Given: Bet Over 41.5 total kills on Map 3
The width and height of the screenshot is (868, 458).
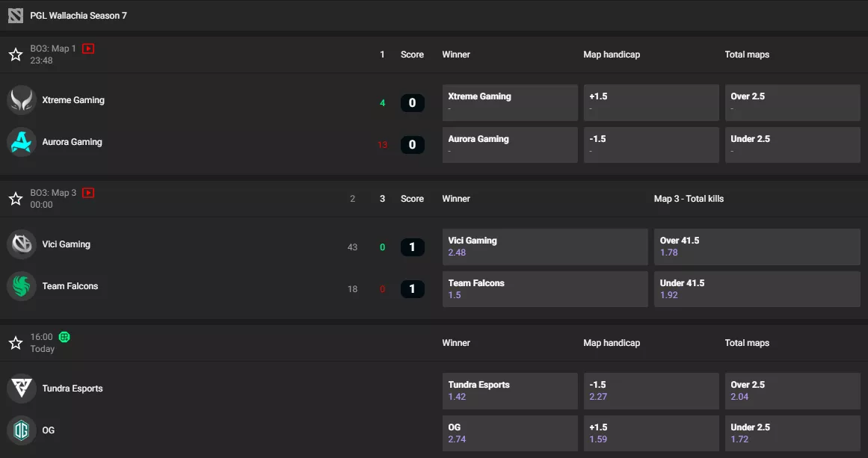Looking at the screenshot, I should (757, 247).
